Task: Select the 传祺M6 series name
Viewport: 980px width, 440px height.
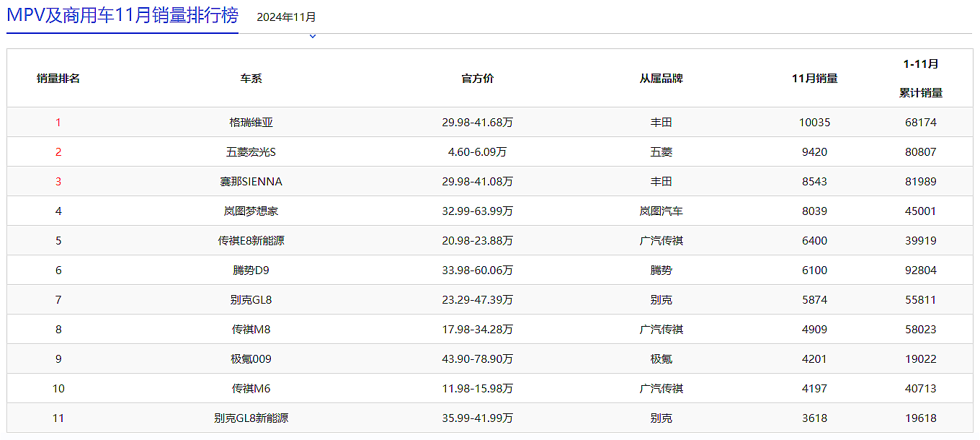Action: (x=251, y=389)
